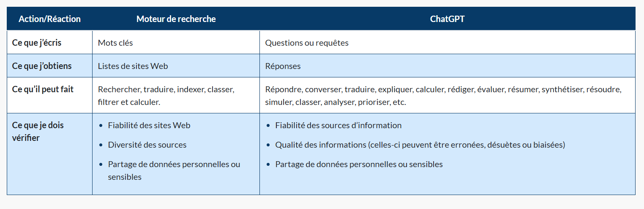Click the ChatGPT column header

(447, 19)
